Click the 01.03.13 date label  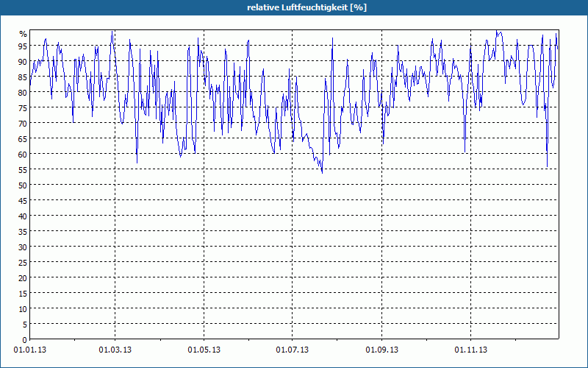click(115, 350)
